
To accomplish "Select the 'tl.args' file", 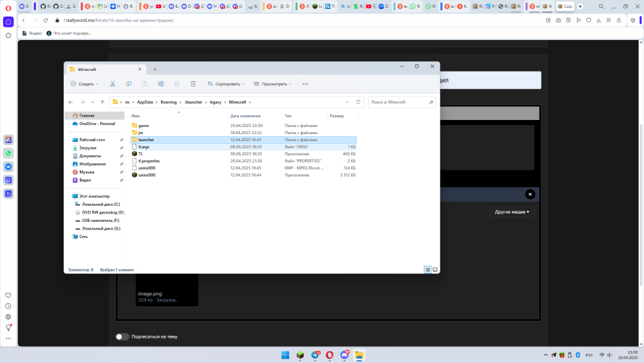I will (x=243, y=147).
